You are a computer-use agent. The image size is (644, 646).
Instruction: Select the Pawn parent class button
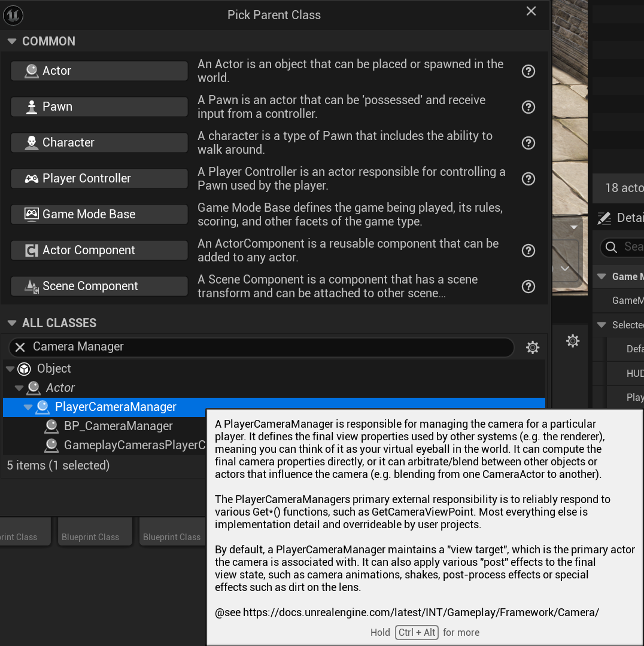click(x=99, y=106)
